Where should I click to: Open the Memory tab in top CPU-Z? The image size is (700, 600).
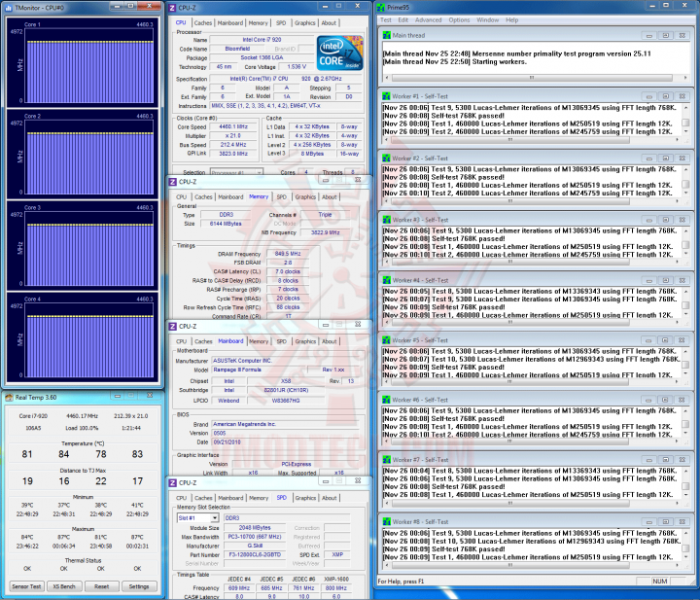258,22
